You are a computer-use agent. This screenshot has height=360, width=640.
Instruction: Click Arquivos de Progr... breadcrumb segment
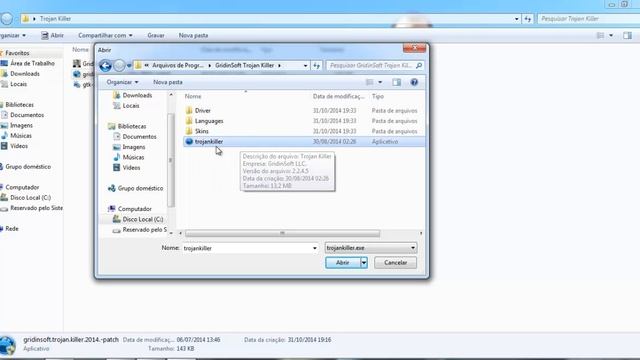click(x=178, y=65)
